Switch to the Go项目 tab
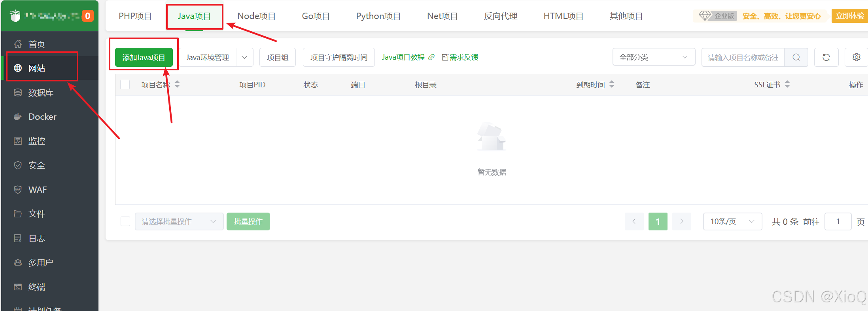 point(316,16)
